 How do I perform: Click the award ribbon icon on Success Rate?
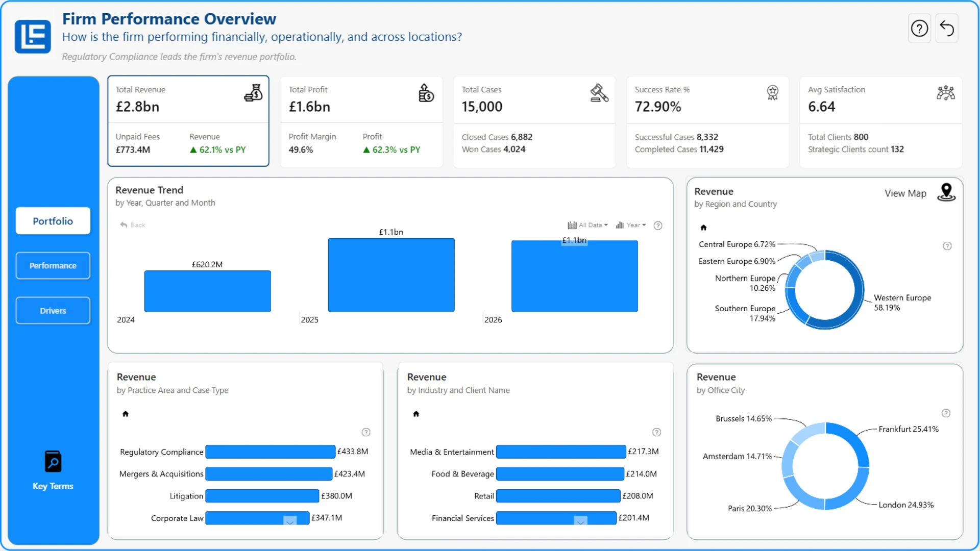click(x=773, y=93)
